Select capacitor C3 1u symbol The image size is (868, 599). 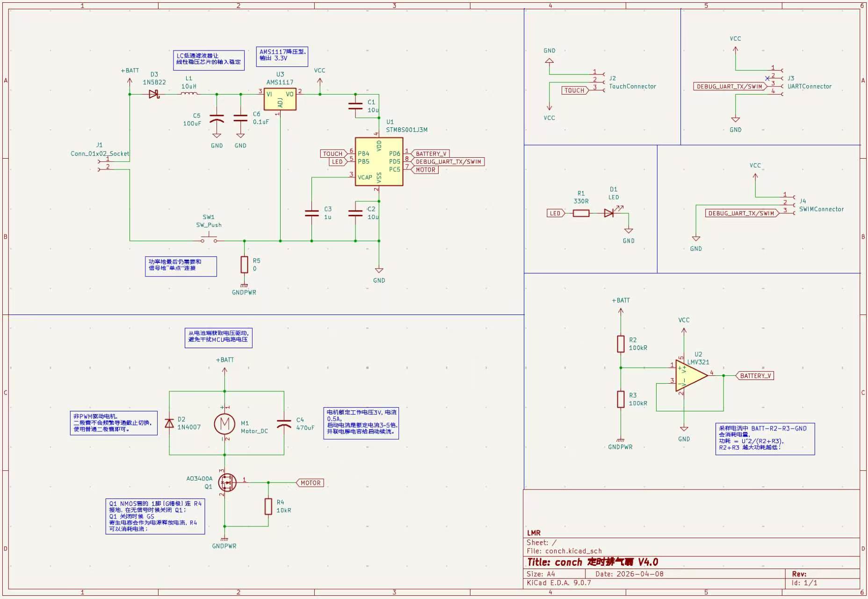311,213
